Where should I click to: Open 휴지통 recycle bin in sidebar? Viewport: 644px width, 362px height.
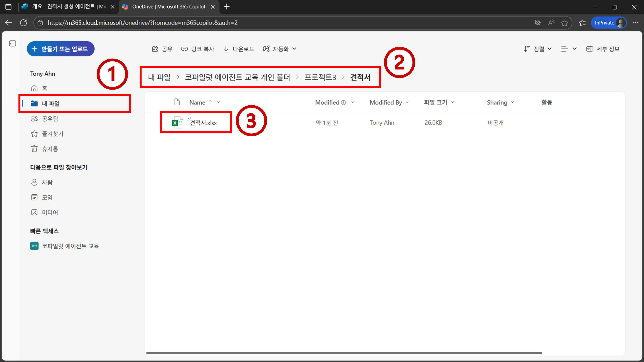(x=49, y=149)
